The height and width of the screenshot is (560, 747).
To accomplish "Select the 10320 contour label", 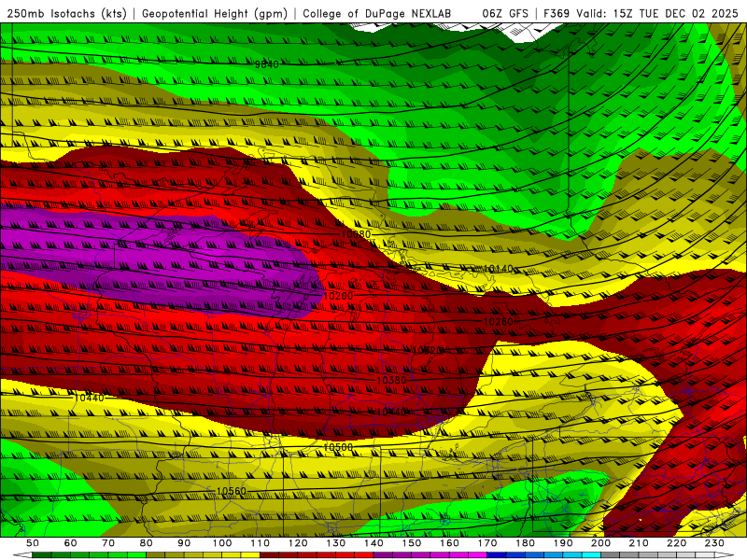I will coord(427,351).
